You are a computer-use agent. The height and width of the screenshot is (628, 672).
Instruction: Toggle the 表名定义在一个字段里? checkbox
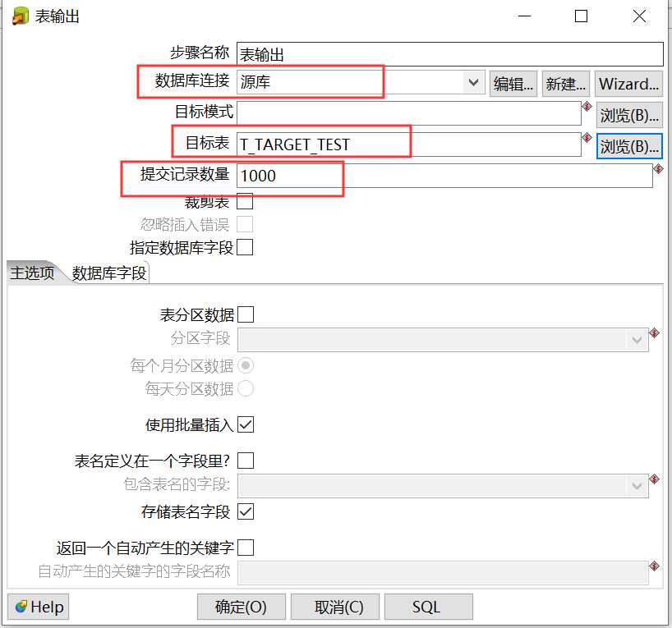point(246,461)
